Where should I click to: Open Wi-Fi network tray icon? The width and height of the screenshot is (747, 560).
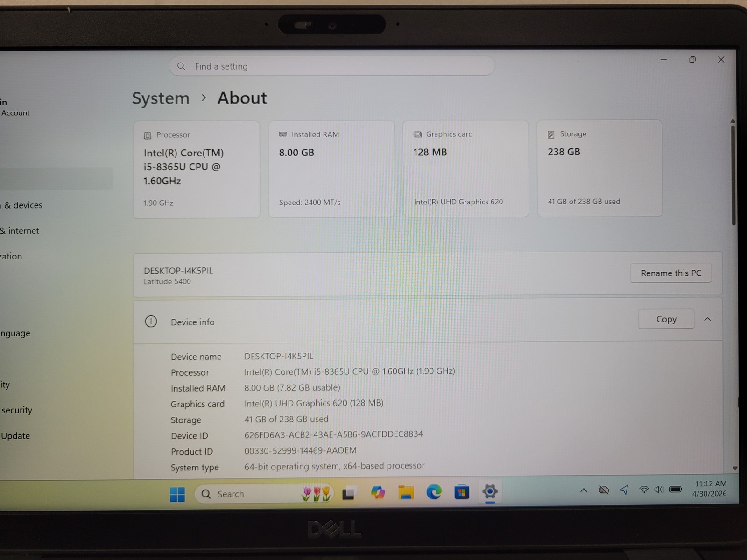click(644, 490)
